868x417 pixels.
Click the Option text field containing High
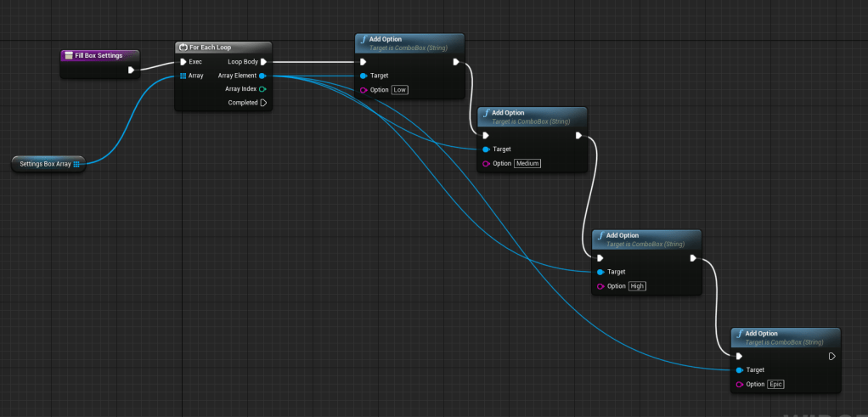tap(637, 286)
